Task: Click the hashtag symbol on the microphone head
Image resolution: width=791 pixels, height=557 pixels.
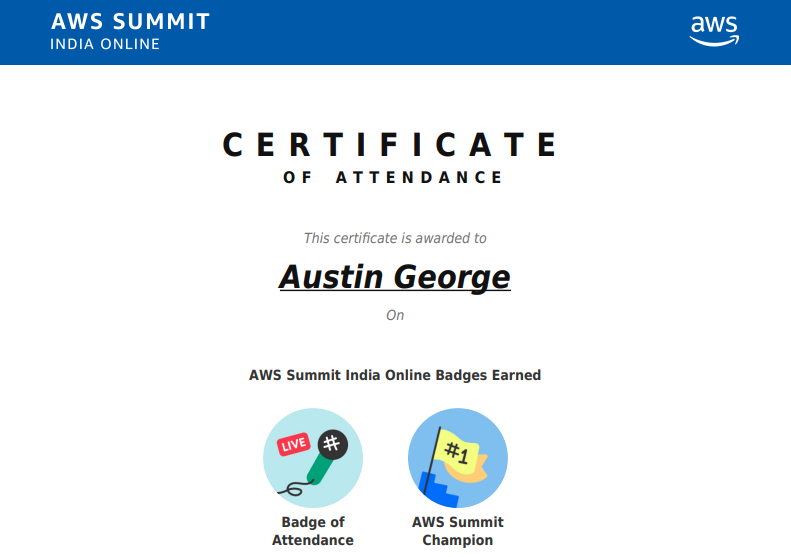Action: [331, 442]
